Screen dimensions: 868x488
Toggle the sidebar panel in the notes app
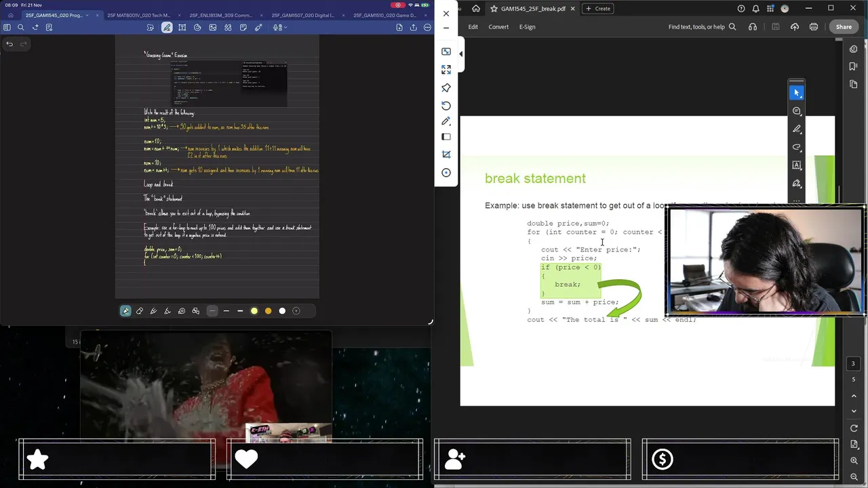(7, 27)
